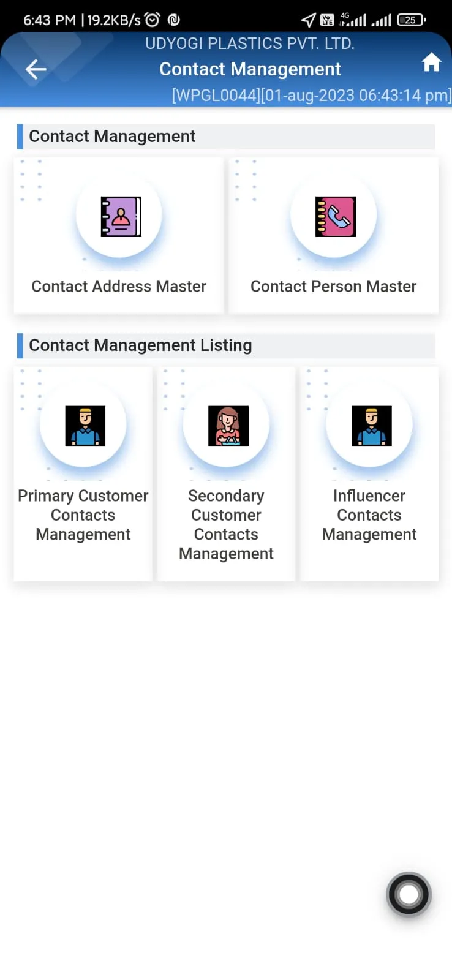
Task: Tap the Secondary Customer female avatar icon
Action: click(228, 426)
